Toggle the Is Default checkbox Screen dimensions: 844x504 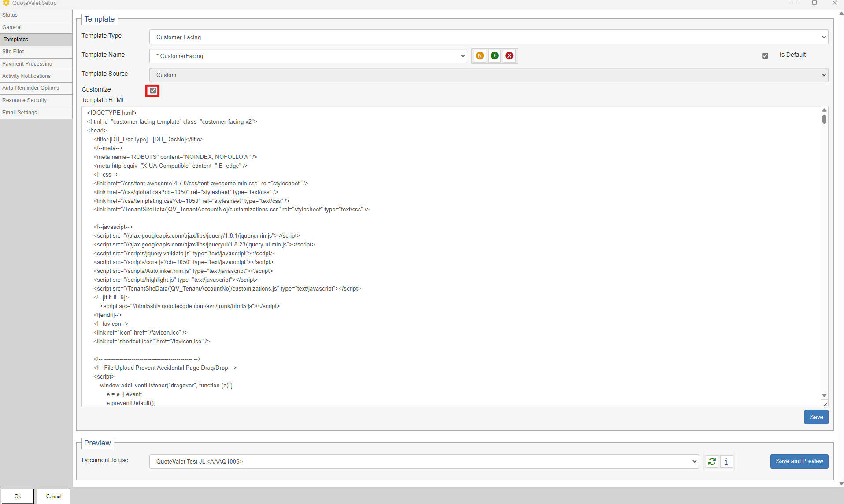[765, 55]
